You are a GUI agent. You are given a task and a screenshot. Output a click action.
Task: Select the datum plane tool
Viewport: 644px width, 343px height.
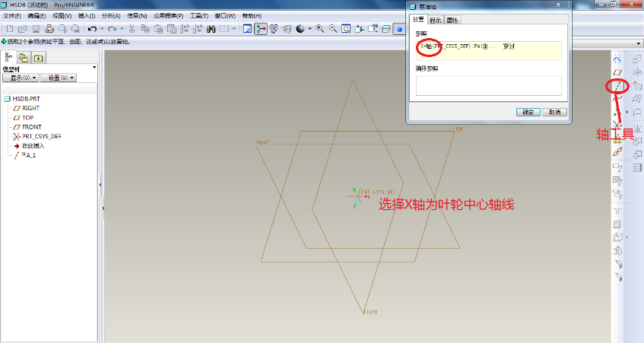[617, 72]
